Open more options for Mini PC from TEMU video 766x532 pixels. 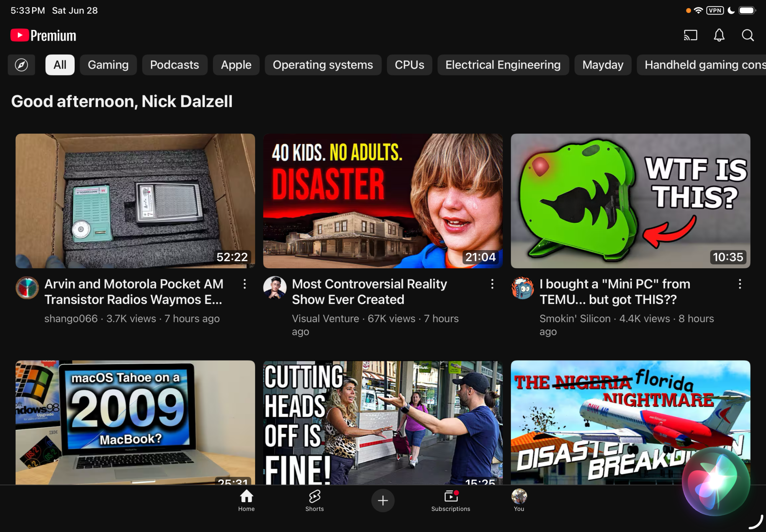(x=740, y=284)
